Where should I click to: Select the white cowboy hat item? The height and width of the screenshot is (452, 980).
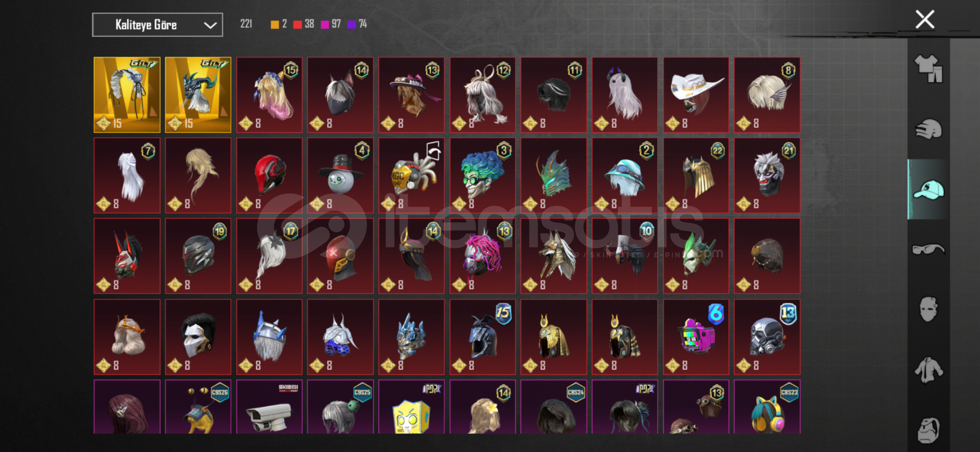click(696, 95)
